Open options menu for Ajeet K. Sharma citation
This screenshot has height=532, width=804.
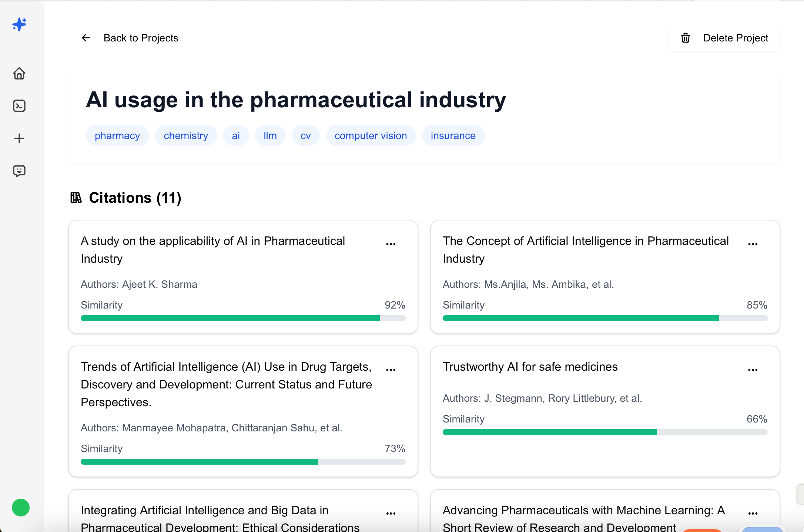pyautogui.click(x=391, y=244)
